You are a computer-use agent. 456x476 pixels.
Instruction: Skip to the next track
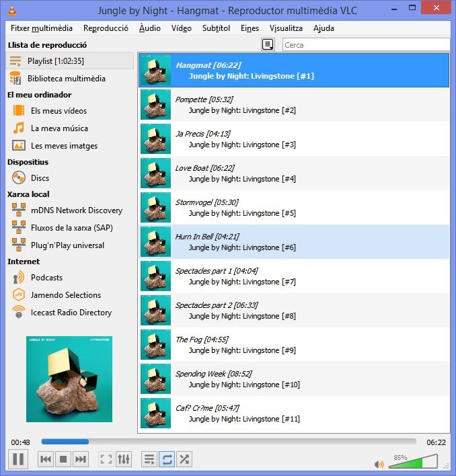81,459
